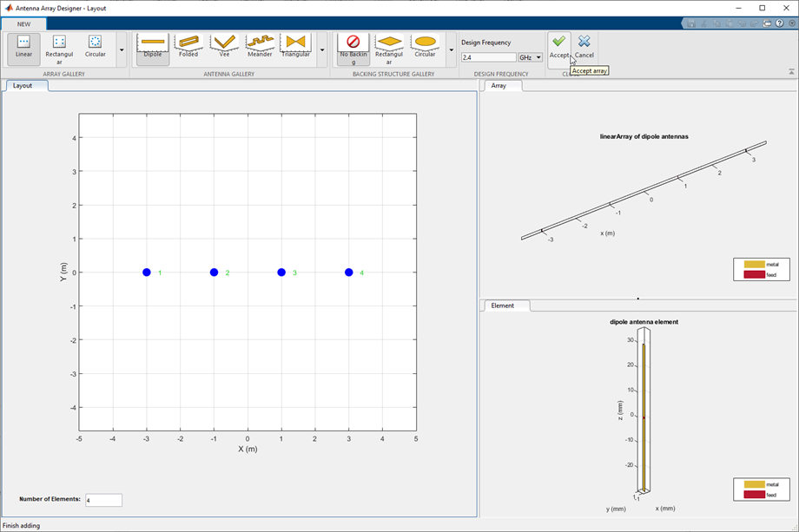Accept the array design

[x=559, y=46]
